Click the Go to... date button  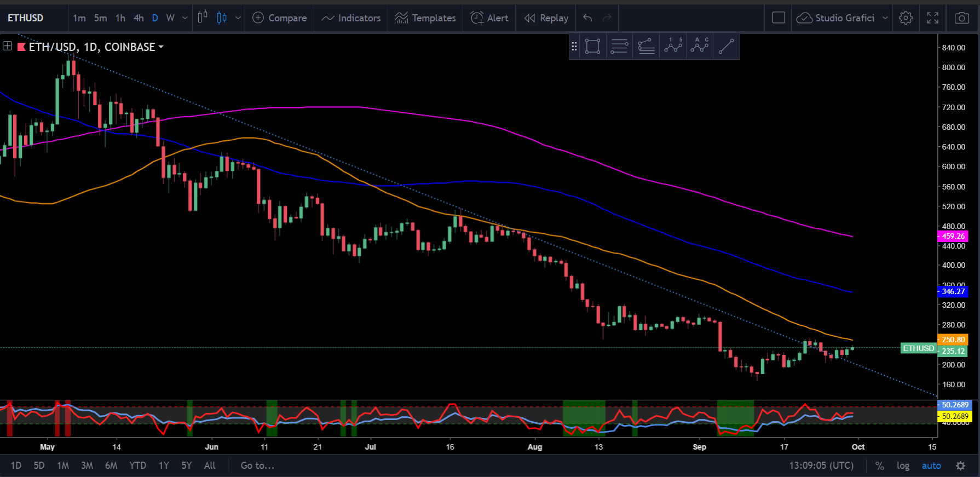(x=257, y=465)
